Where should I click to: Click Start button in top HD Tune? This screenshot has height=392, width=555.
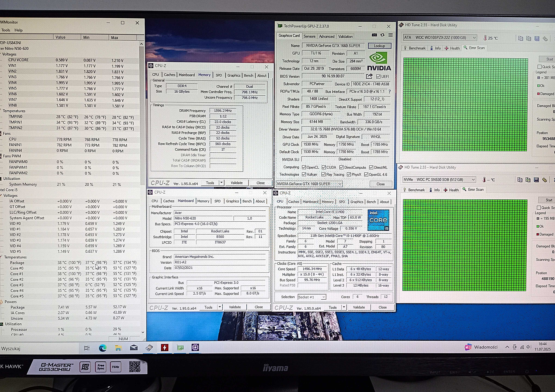(548, 59)
